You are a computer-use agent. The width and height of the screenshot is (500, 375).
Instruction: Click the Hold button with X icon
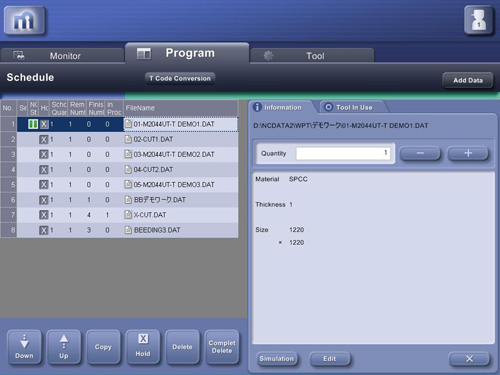(x=143, y=347)
